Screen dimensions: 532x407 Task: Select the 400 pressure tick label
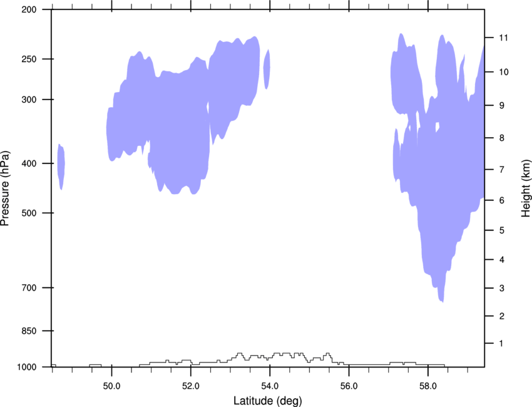click(29, 163)
